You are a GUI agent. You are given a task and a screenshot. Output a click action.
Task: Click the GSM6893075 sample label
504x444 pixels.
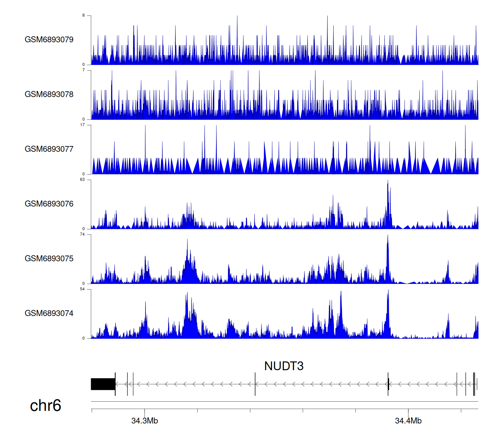tap(49, 259)
